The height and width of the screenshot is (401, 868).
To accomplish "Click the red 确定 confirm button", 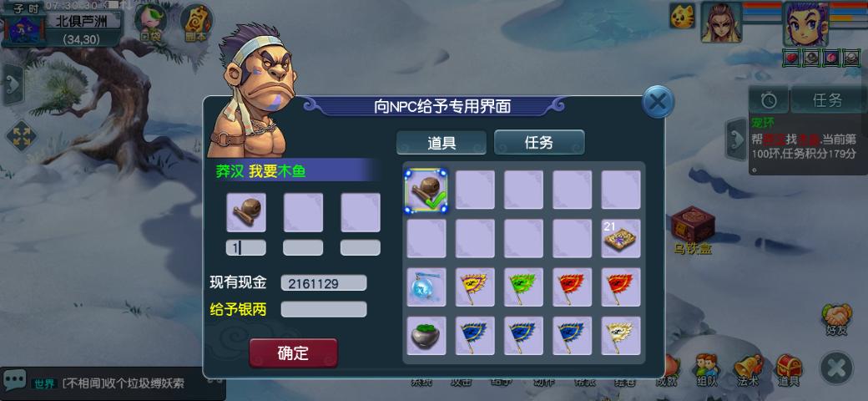I will 294,353.
